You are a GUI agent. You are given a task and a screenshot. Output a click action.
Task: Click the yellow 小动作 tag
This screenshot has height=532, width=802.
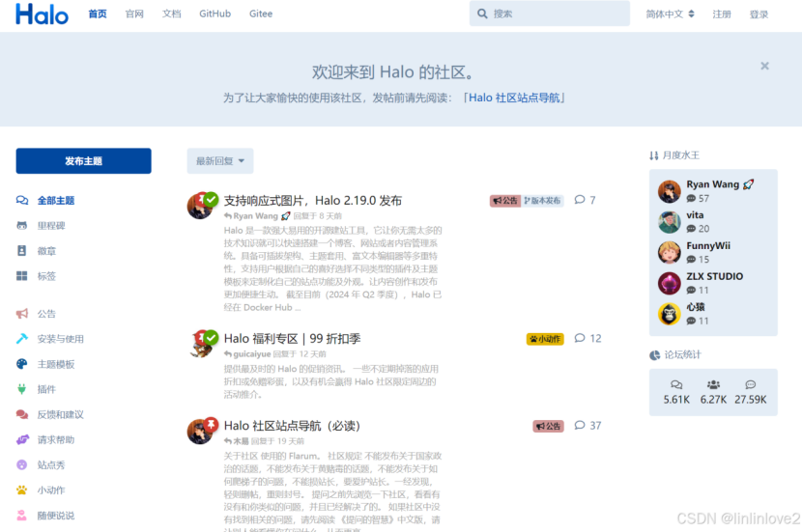click(x=545, y=339)
